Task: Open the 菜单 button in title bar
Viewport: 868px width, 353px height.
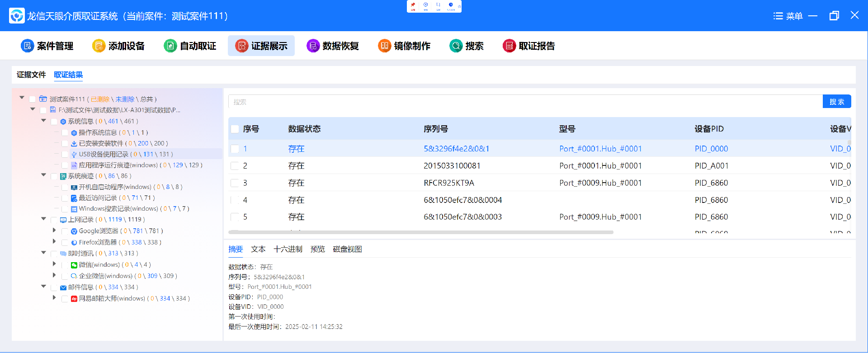Action: (788, 16)
